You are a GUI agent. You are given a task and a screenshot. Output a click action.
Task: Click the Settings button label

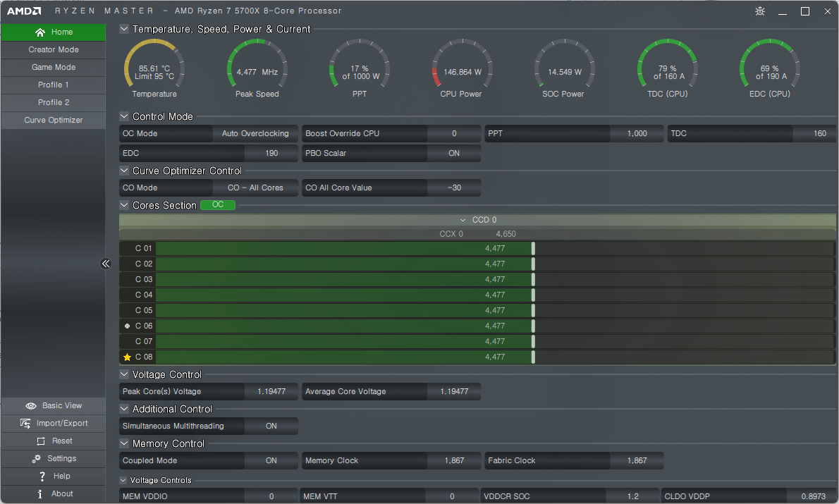[62, 458]
